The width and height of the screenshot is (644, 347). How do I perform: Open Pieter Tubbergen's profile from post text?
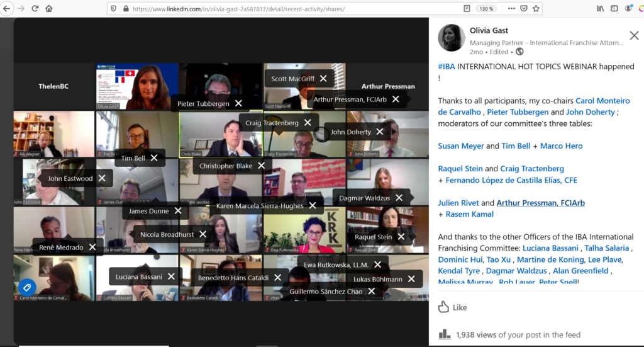518,112
